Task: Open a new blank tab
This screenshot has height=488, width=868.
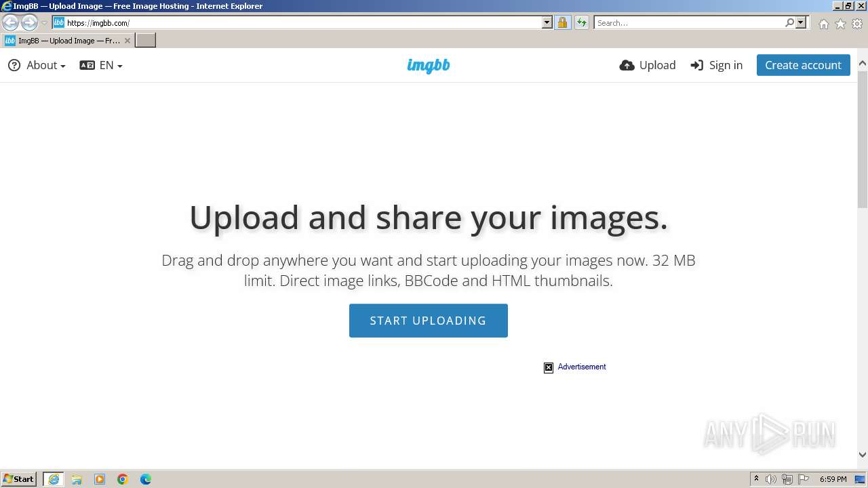Action: [x=146, y=41]
